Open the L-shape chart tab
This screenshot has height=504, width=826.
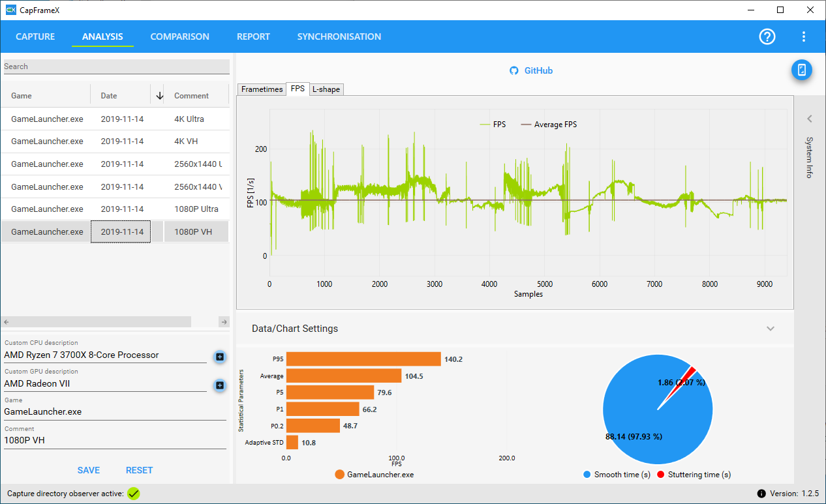pyautogui.click(x=326, y=89)
